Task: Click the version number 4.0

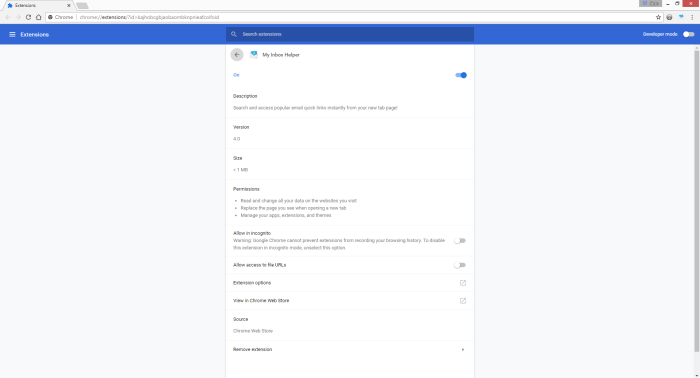Action: click(237, 139)
